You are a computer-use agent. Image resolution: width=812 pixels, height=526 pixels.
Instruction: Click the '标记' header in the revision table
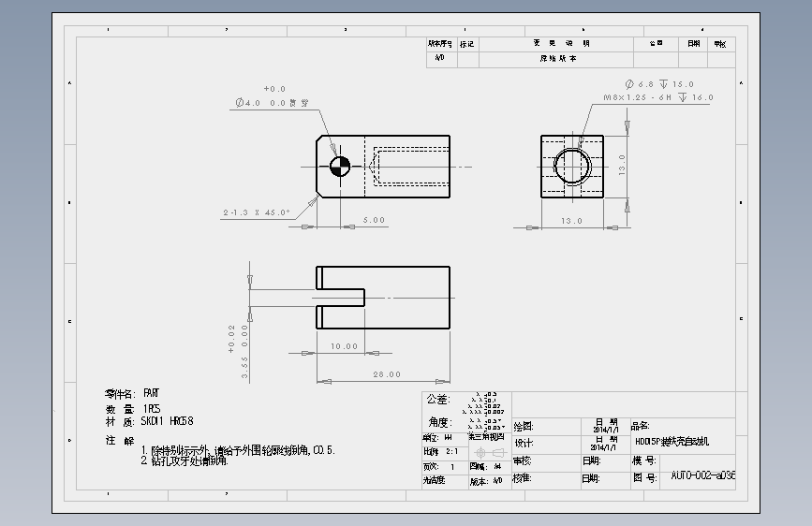(467, 44)
